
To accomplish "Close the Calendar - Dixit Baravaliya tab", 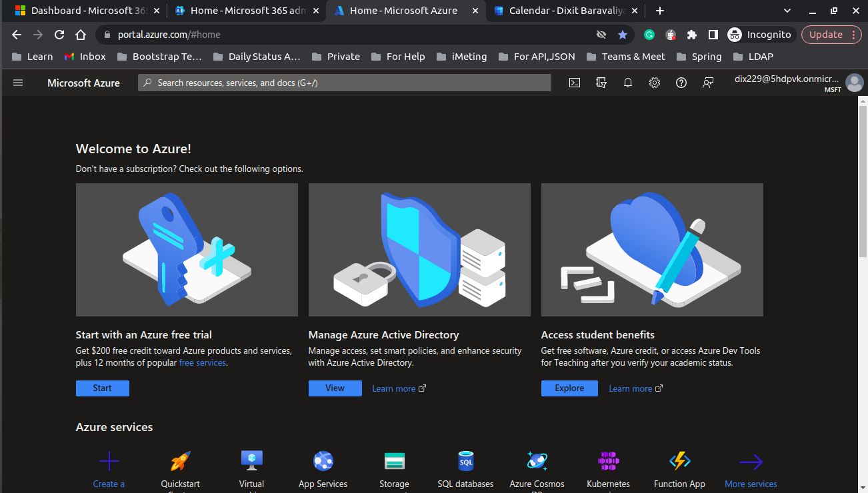I will (x=634, y=11).
